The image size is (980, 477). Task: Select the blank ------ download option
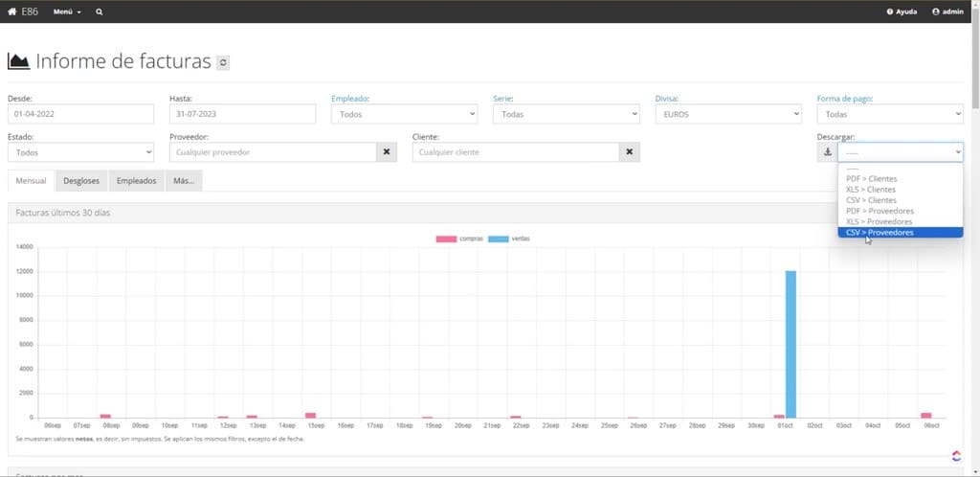pyautogui.click(x=901, y=169)
